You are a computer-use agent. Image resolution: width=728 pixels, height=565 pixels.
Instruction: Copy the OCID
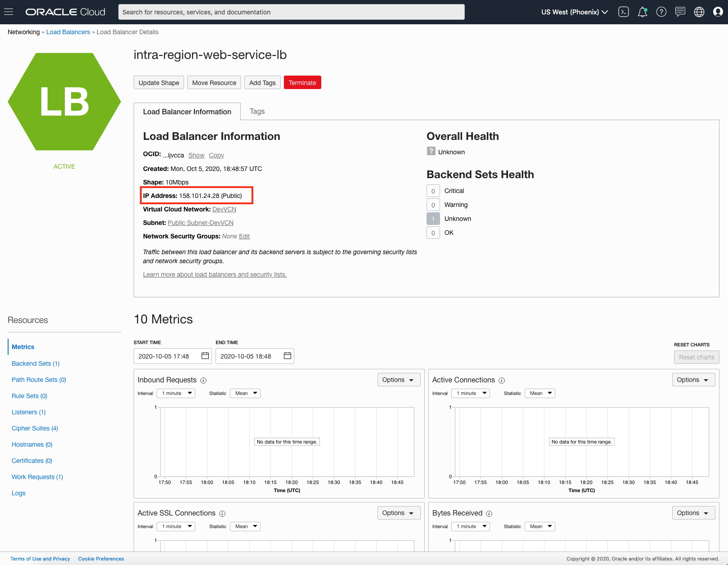click(x=216, y=155)
